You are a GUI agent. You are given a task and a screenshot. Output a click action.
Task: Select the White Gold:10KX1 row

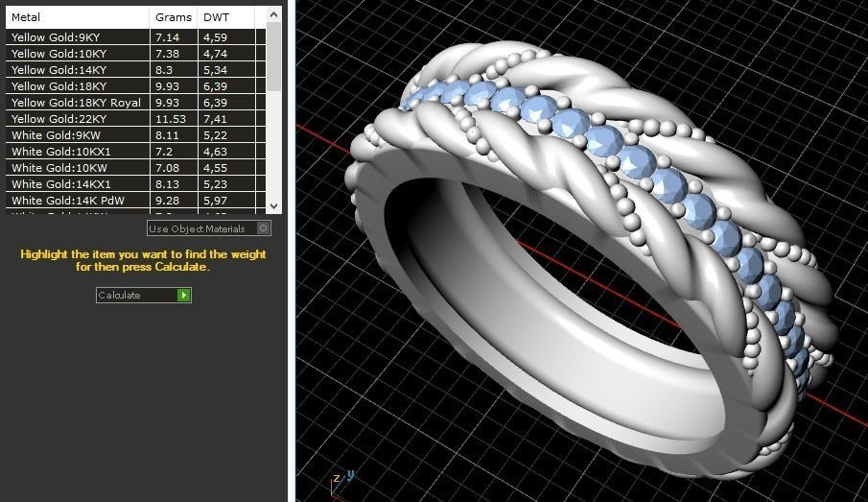[135, 152]
